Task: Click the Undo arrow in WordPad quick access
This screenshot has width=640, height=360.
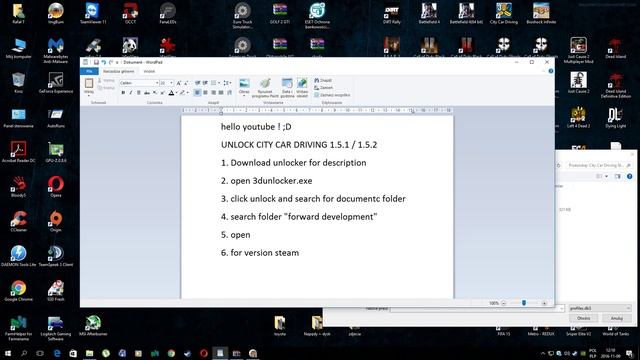Action: (x=104, y=62)
